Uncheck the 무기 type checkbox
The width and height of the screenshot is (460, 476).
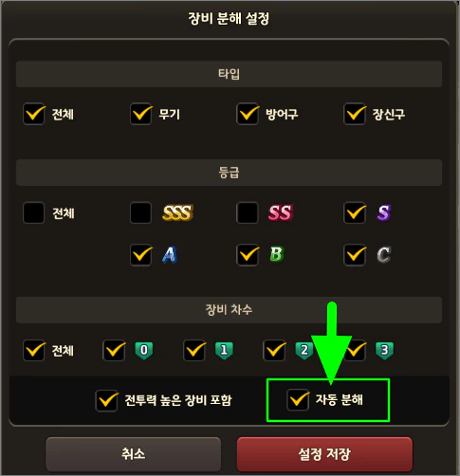[141, 114]
